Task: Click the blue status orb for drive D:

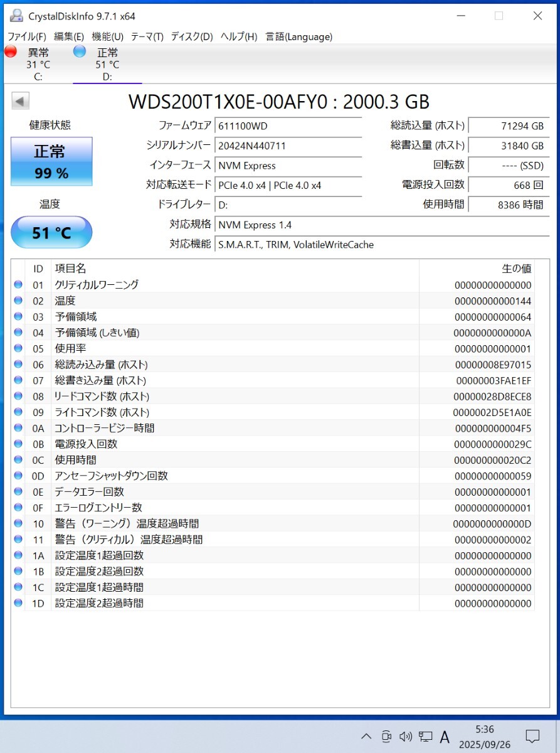Action: pyautogui.click(x=80, y=51)
